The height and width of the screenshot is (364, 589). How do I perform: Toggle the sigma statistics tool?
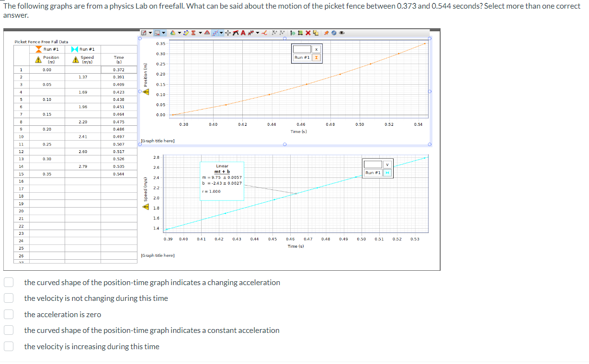[x=193, y=33]
